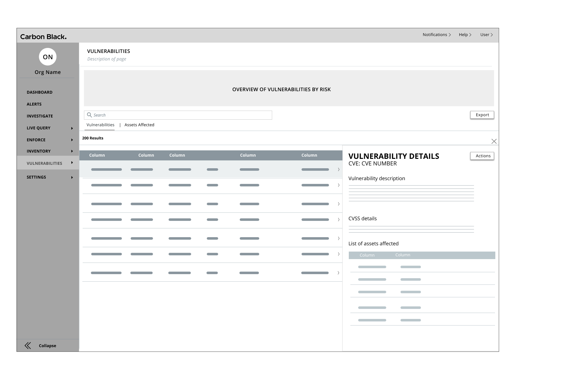The width and height of the screenshot is (588, 370).
Task: Click the ON organization avatar
Action: point(48,57)
